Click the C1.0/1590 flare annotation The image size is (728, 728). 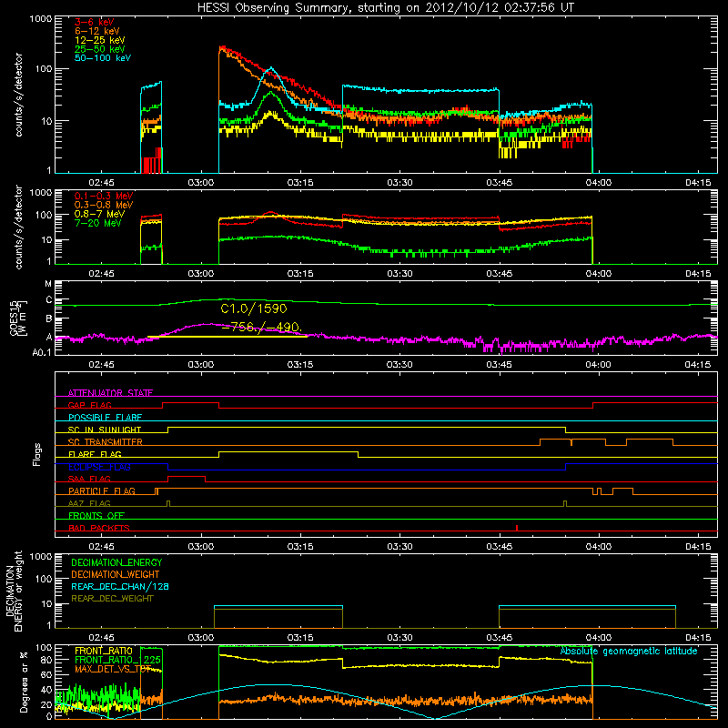click(x=254, y=308)
